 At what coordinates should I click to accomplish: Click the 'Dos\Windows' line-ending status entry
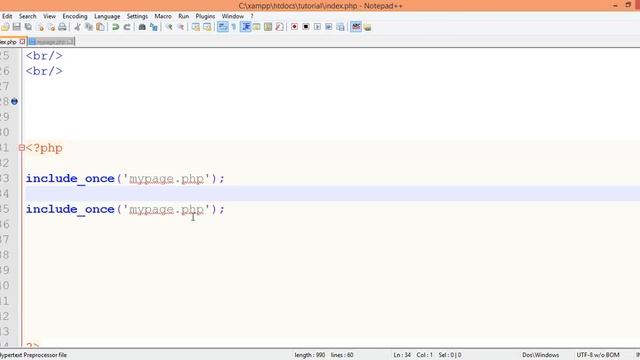(540, 355)
